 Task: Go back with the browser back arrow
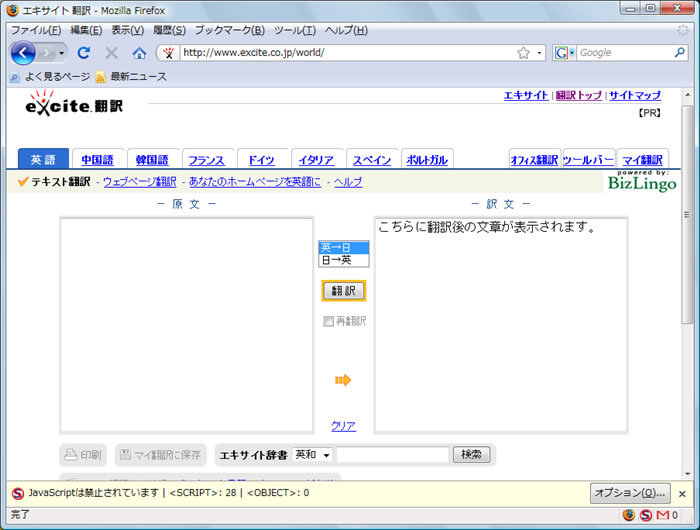point(23,53)
